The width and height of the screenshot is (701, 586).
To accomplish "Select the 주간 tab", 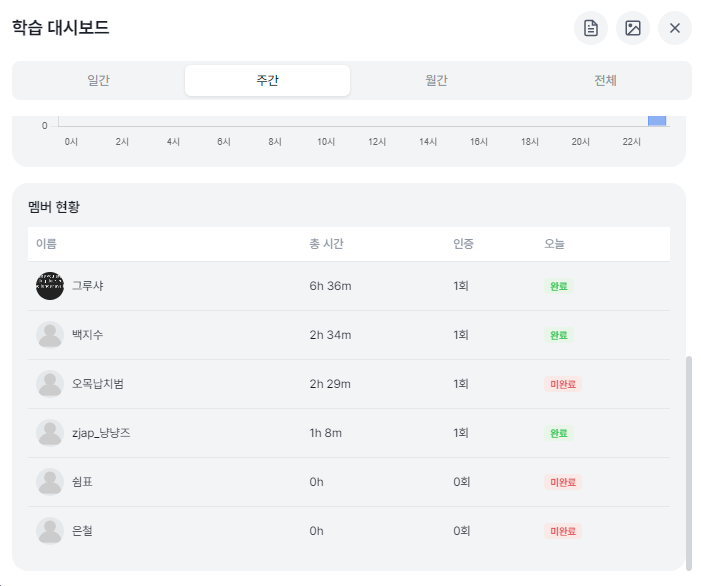I will pos(267,81).
